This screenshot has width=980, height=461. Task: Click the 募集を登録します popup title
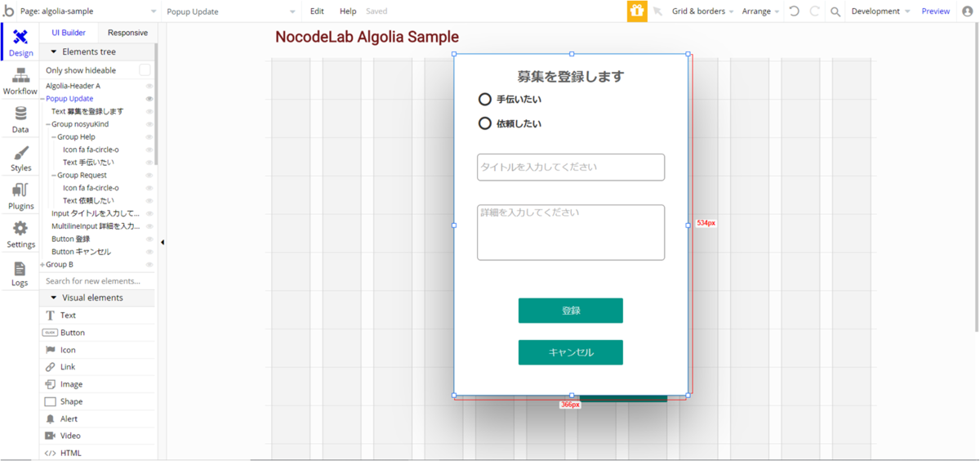click(x=571, y=76)
